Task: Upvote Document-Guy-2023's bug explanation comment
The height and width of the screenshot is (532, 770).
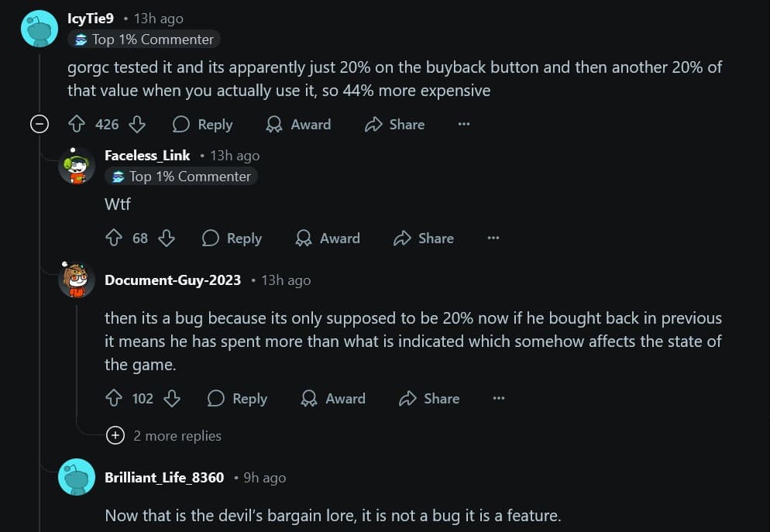Action: 113,398
